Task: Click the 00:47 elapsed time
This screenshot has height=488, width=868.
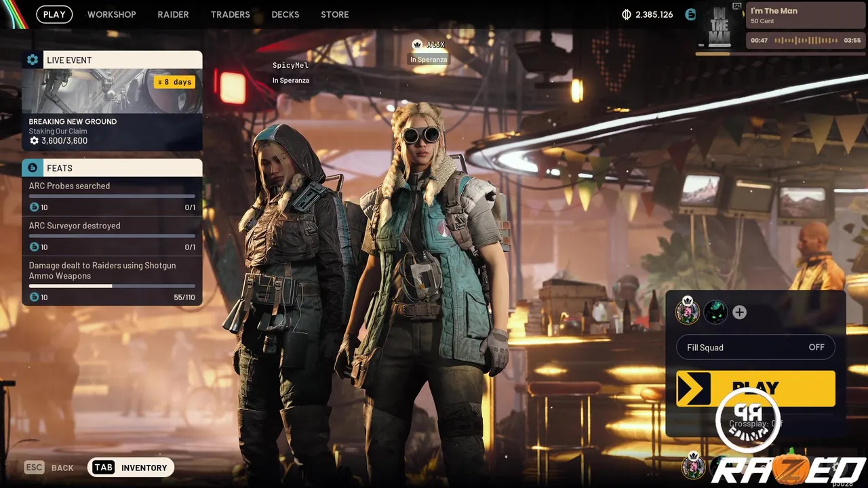Action: click(x=759, y=40)
